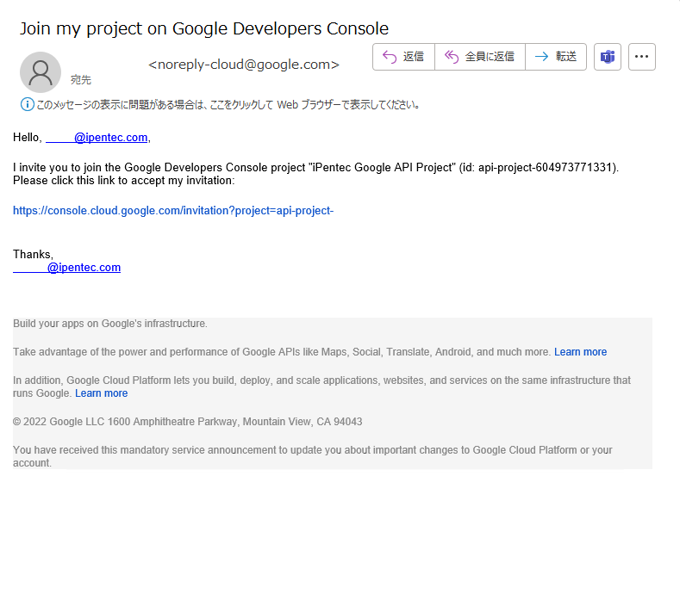Screen dimensions: 680x606
Task: Click the project id text api-project-604973771331
Action: pyautogui.click(x=546, y=167)
